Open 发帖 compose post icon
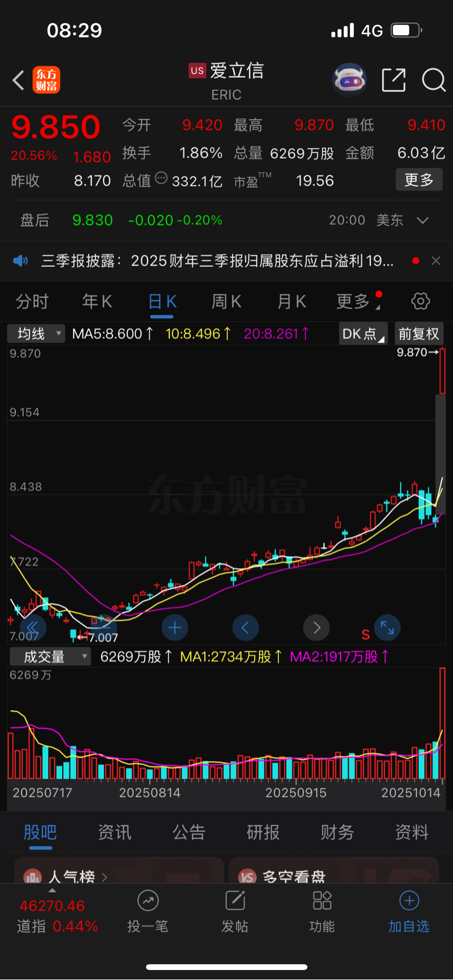The width and height of the screenshot is (453, 980). [235, 900]
